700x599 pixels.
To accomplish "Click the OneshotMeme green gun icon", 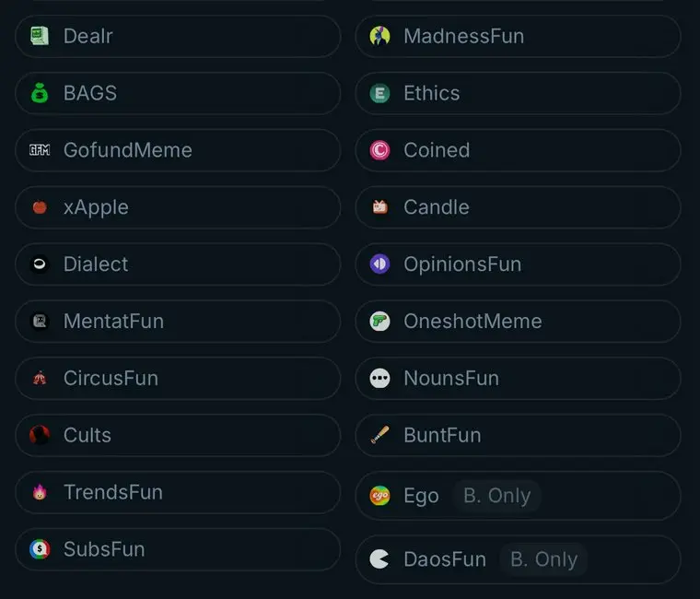I will [379, 322].
